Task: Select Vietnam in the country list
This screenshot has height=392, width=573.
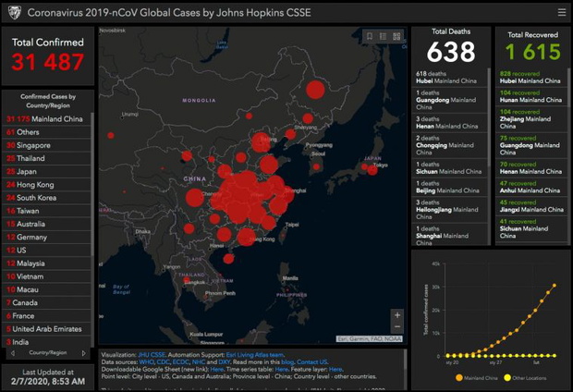Action: (x=46, y=276)
